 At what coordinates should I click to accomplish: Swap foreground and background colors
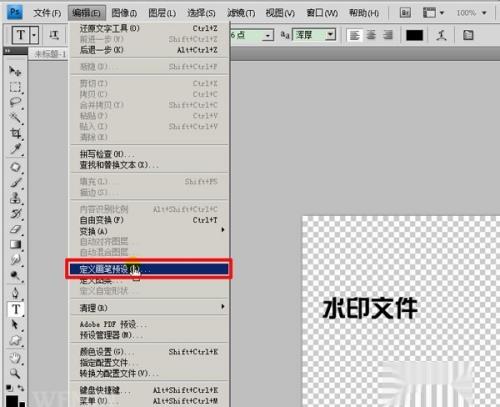point(21,388)
